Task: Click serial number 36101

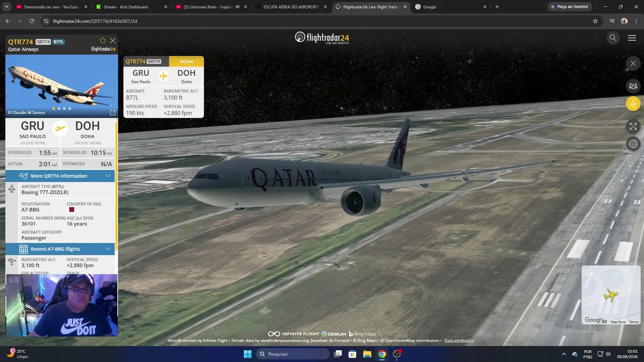Action: [x=29, y=224]
